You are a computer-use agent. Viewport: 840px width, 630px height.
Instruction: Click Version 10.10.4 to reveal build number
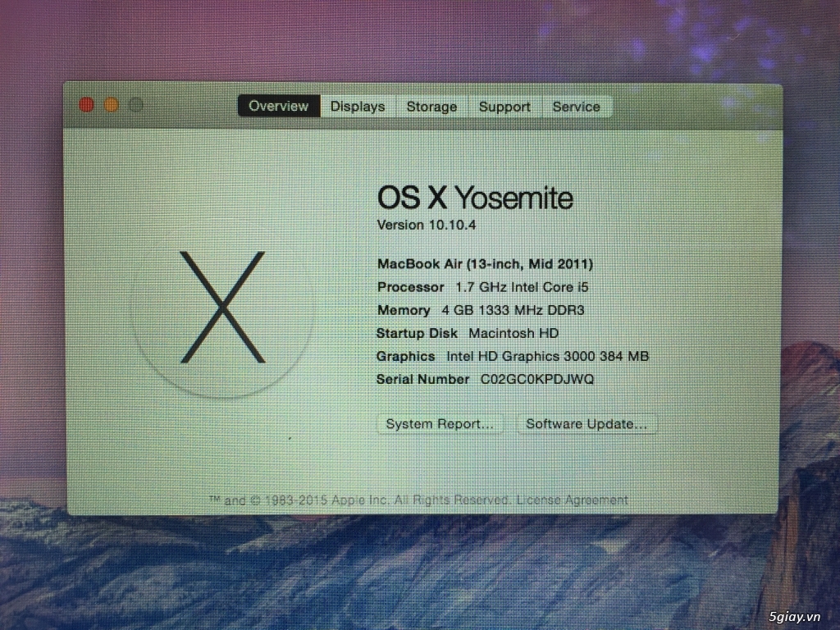(426, 225)
